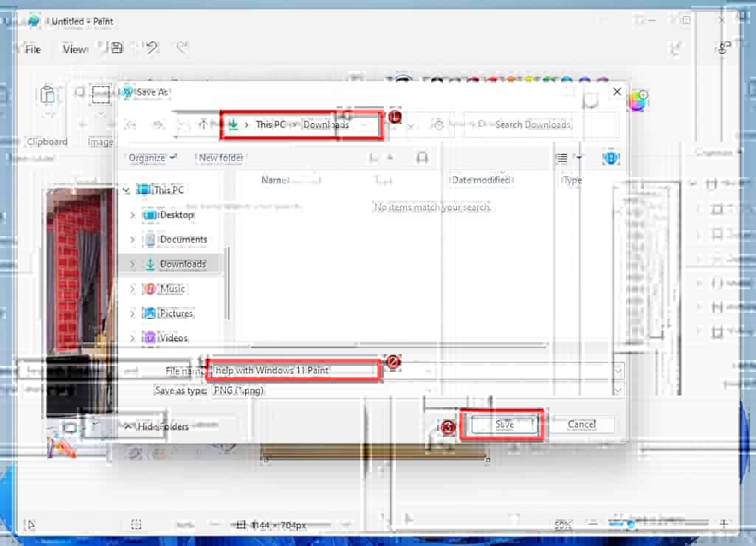Open the view options list icon

click(562, 158)
